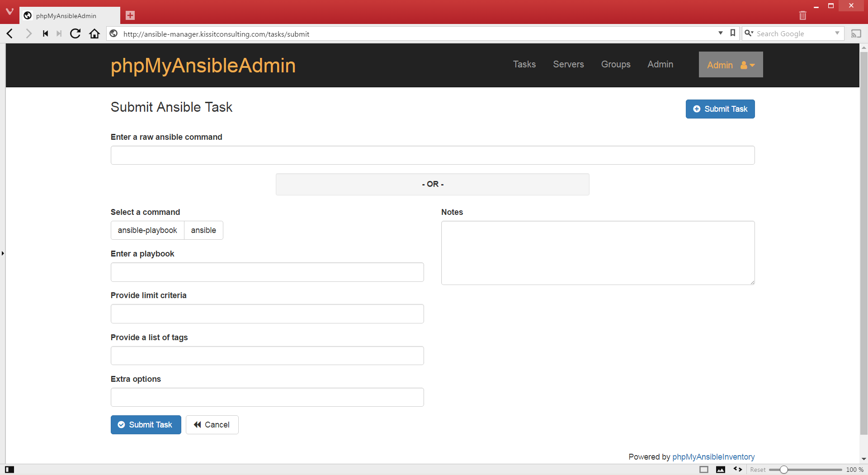This screenshot has height=475, width=868.
Task: Cancel the task submission
Action: (212, 425)
